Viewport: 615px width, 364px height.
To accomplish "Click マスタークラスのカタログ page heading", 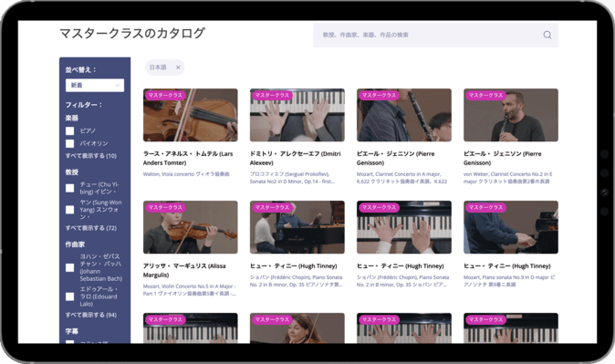I will tap(132, 34).
